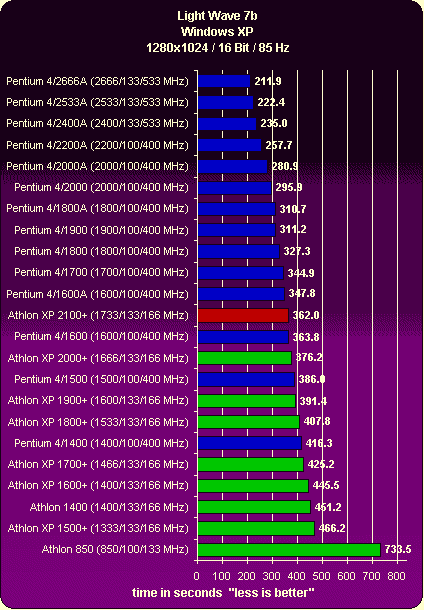Screen dimensions: 424x610
Task: Select the Pentium 4/1500 row label
Action: pos(101,379)
